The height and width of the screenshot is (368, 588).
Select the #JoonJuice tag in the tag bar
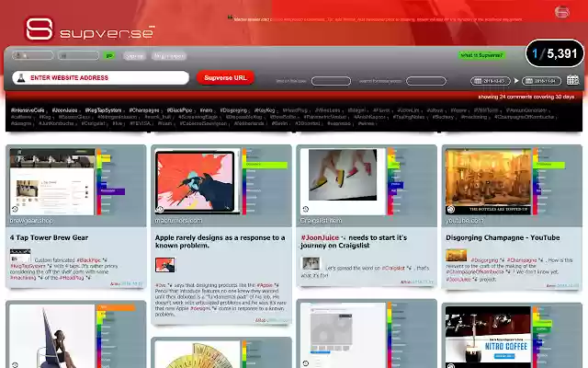pos(64,110)
